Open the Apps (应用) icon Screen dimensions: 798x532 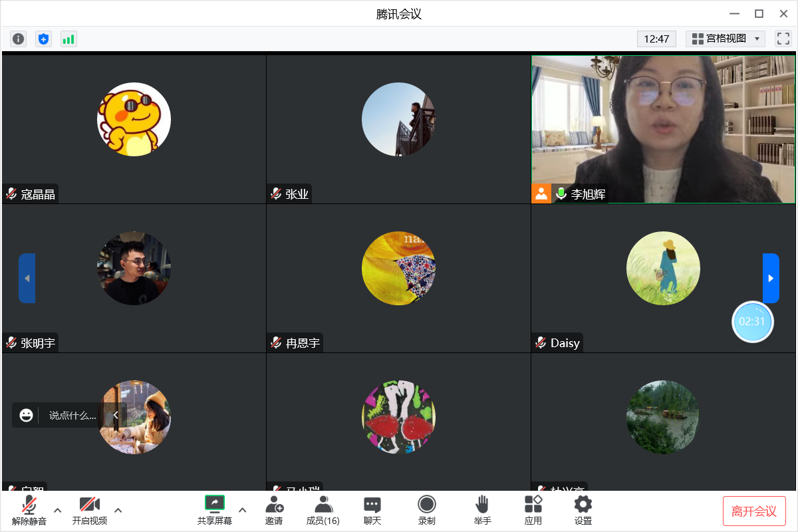click(x=533, y=510)
